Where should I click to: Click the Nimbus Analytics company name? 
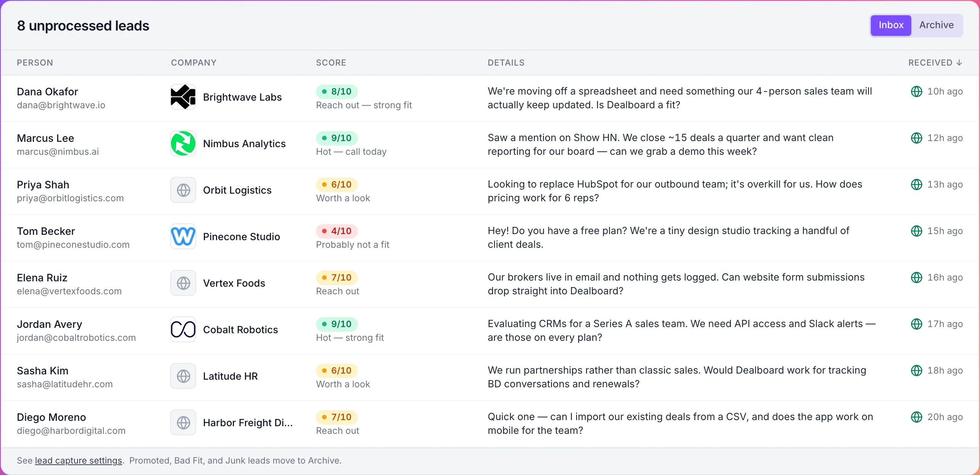pos(244,144)
